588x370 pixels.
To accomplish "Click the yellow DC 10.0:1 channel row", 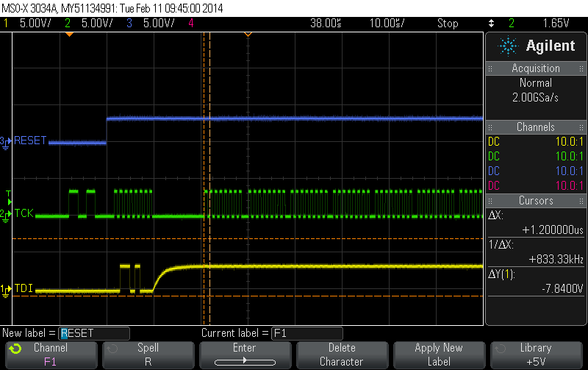I will [536, 141].
